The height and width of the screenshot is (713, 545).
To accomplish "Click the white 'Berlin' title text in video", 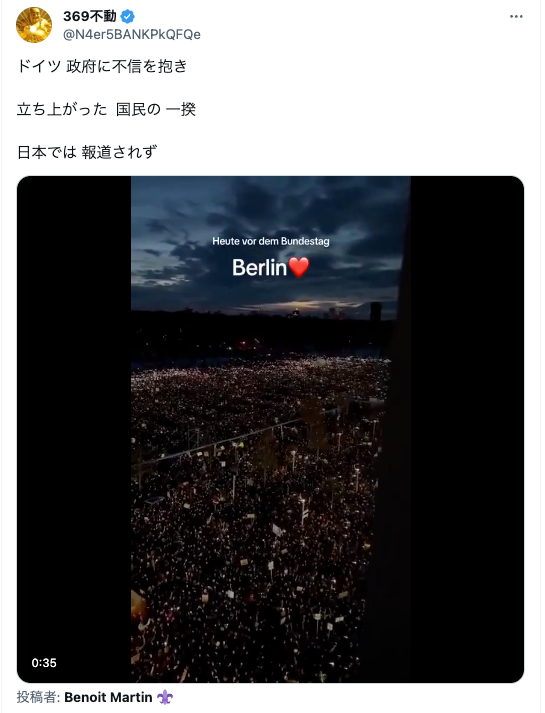I will 259,267.
